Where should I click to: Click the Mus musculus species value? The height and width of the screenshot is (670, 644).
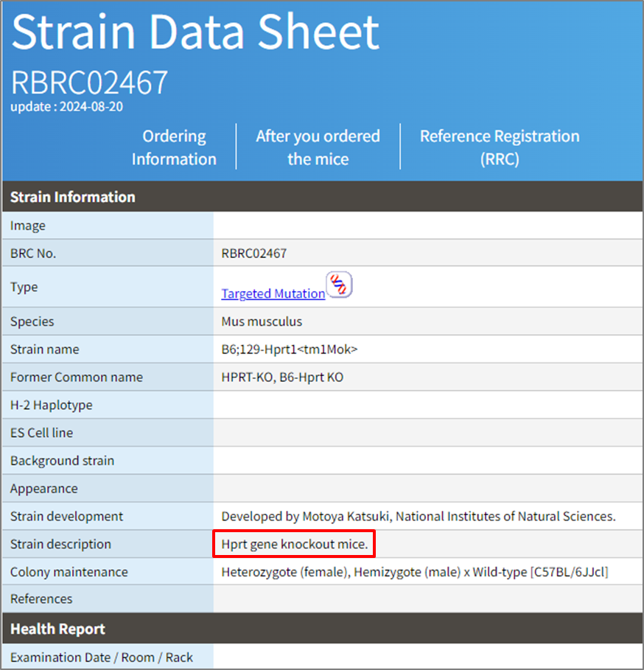point(262,321)
